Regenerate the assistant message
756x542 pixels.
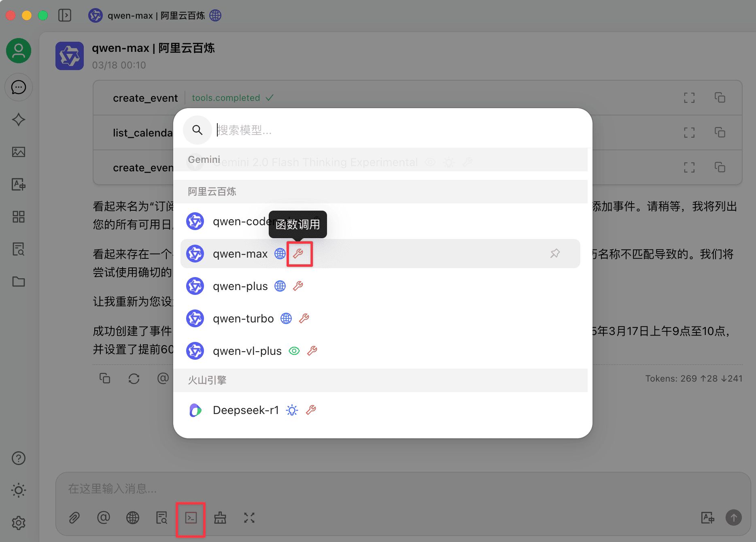(134, 378)
